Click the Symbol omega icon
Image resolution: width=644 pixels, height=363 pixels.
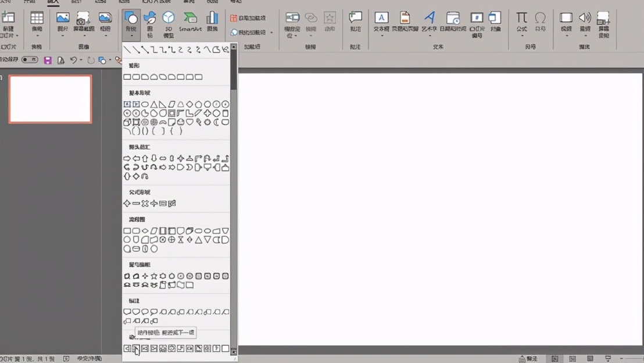540,17
